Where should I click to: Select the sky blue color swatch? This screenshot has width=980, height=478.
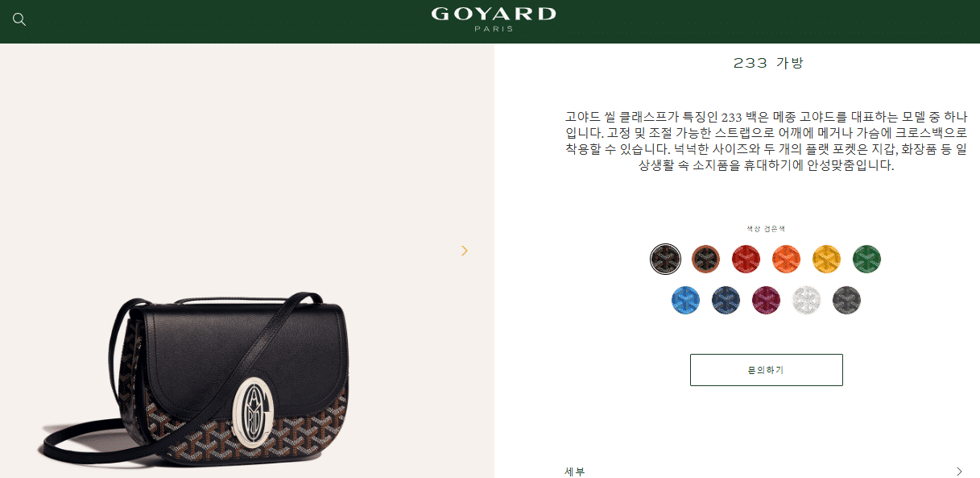(686, 300)
